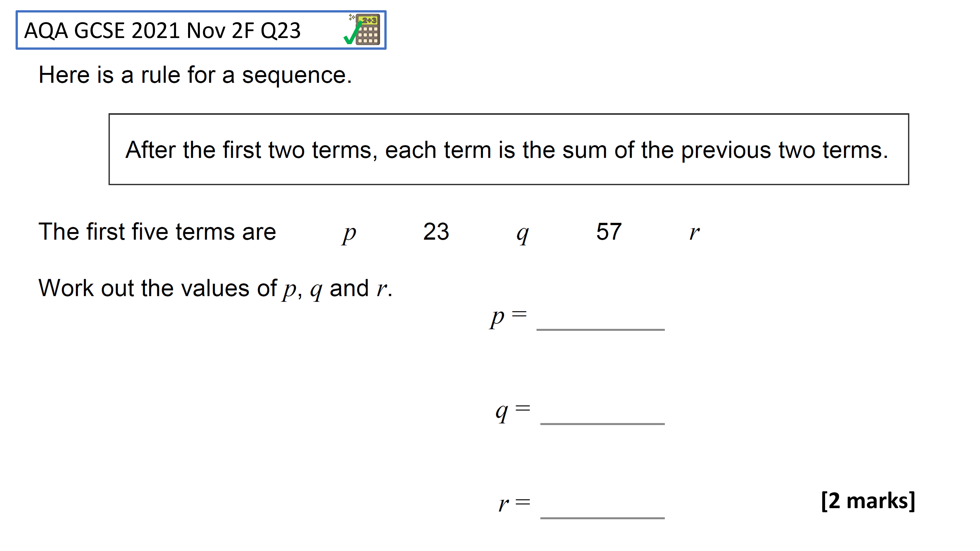Click 'Work out the values' instruction
980x551 pixels.
(215, 289)
